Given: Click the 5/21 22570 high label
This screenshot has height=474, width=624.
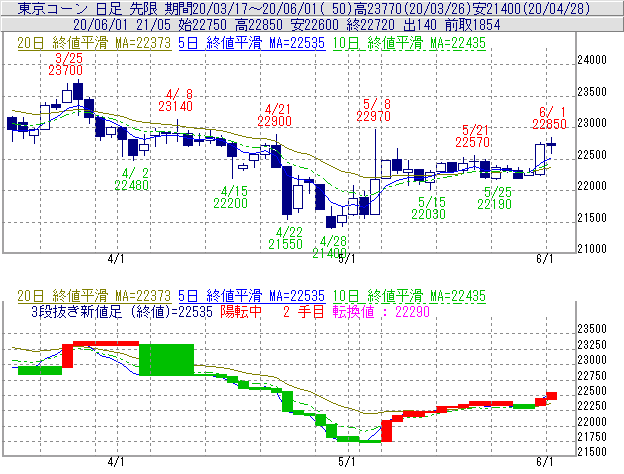Looking at the screenshot, I should tap(472, 136).
